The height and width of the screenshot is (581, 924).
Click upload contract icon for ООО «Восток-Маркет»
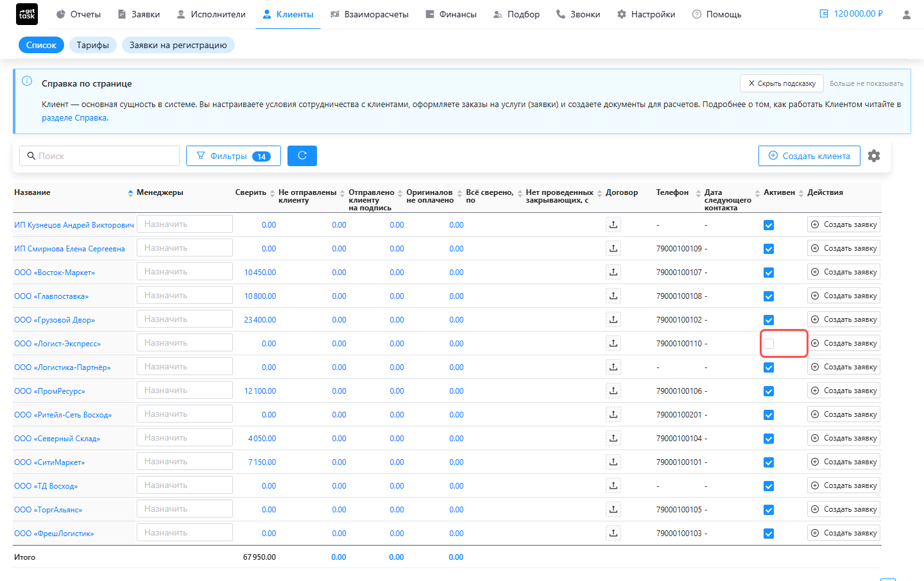pos(613,272)
